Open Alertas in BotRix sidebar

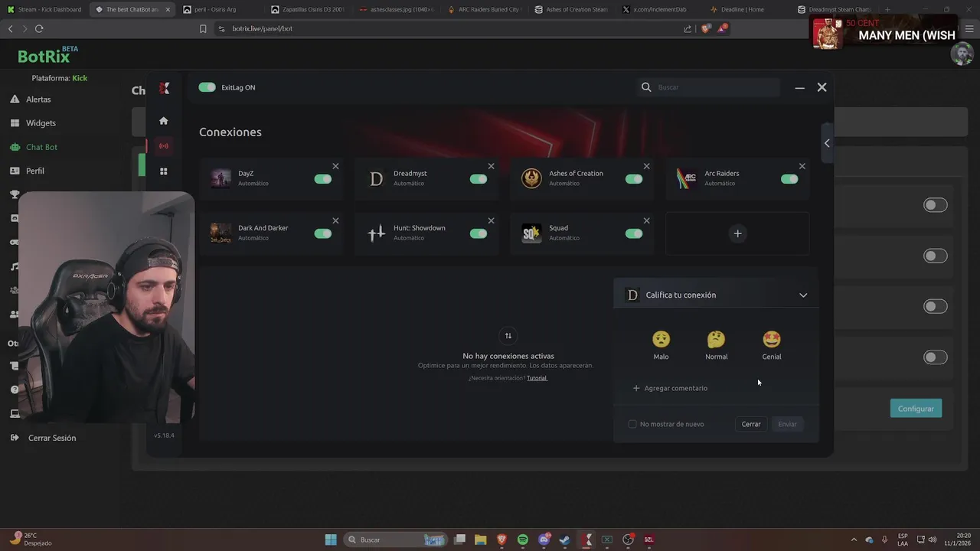point(38,99)
